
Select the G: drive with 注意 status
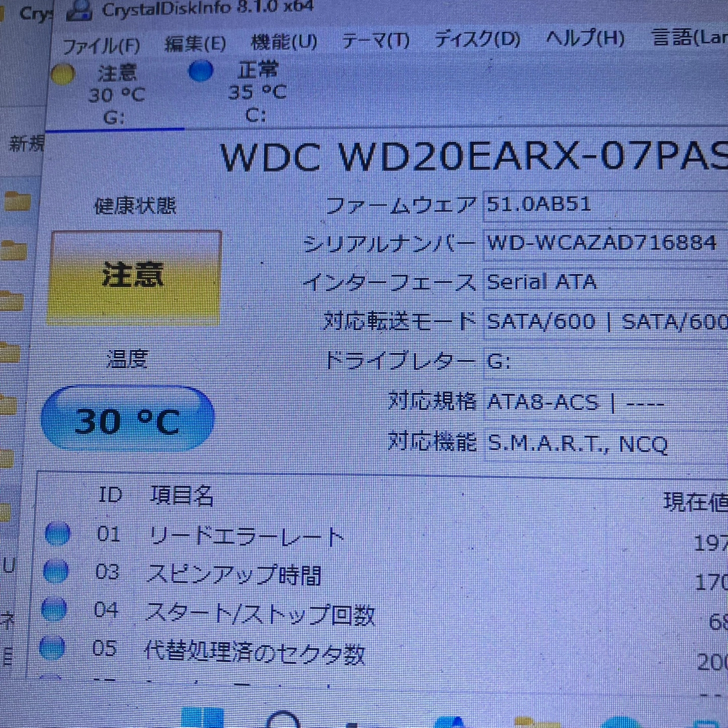point(116,95)
